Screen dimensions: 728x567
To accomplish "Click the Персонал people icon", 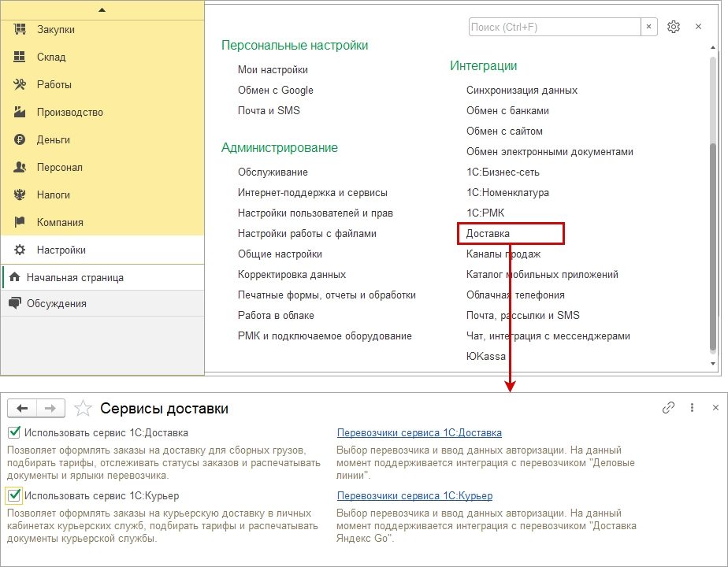I will pyautogui.click(x=20, y=167).
